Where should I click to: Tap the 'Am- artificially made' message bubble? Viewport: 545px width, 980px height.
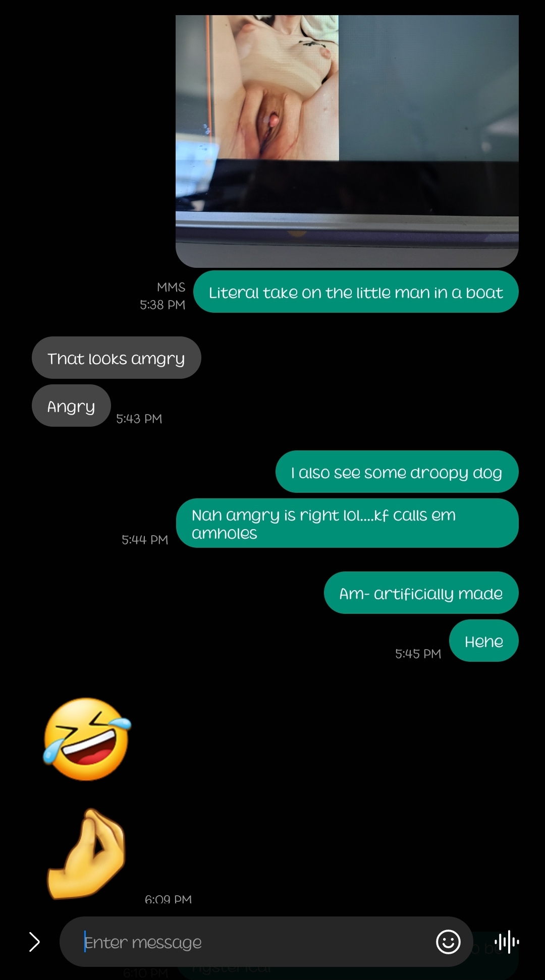coord(421,593)
